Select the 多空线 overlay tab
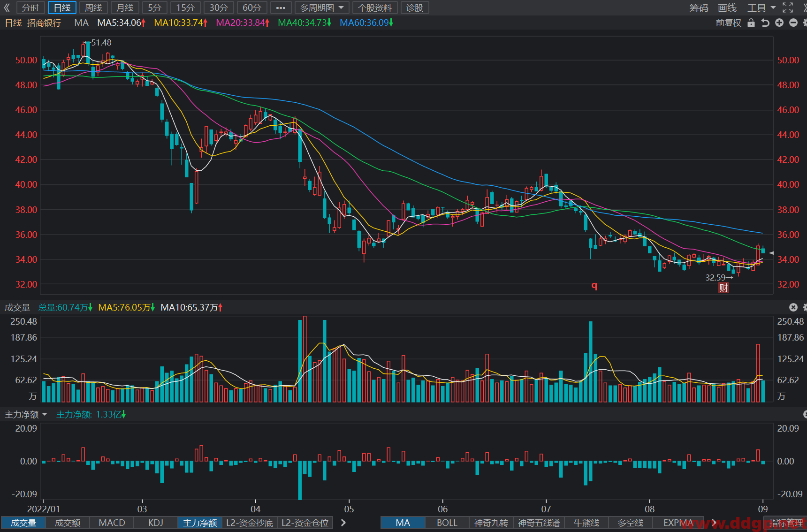Screen dimensions: 807x532 tap(631, 523)
